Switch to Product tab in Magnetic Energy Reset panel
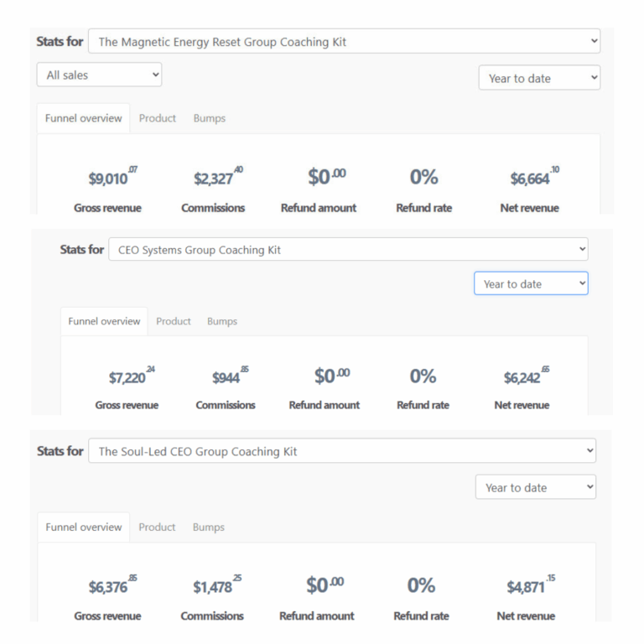This screenshot has width=644, height=644. click(158, 118)
